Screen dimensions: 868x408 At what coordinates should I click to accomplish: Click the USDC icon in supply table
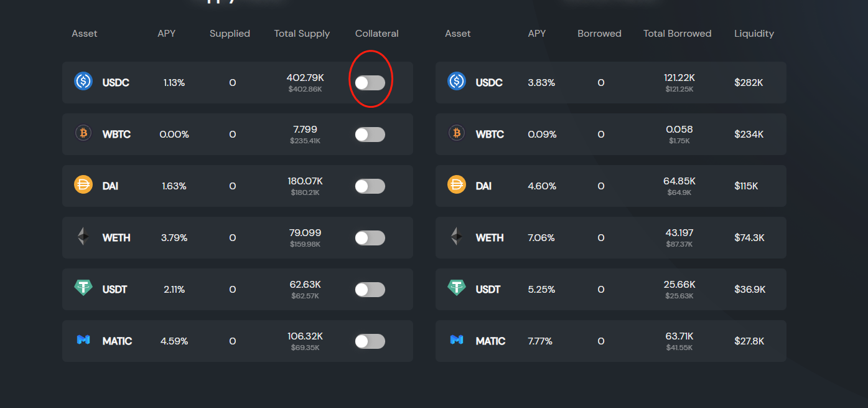(83, 82)
